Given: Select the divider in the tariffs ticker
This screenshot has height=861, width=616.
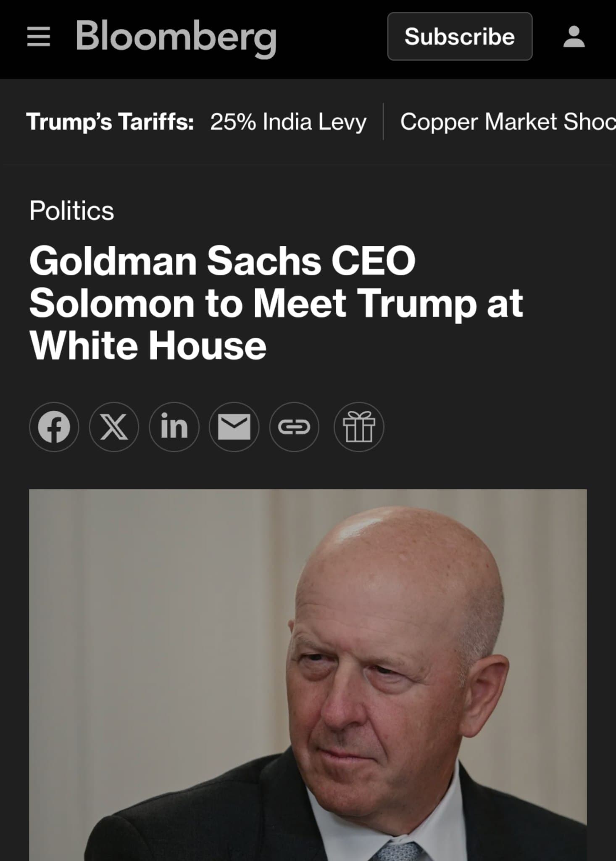Looking at the screenshot, I should click(386, 122).
